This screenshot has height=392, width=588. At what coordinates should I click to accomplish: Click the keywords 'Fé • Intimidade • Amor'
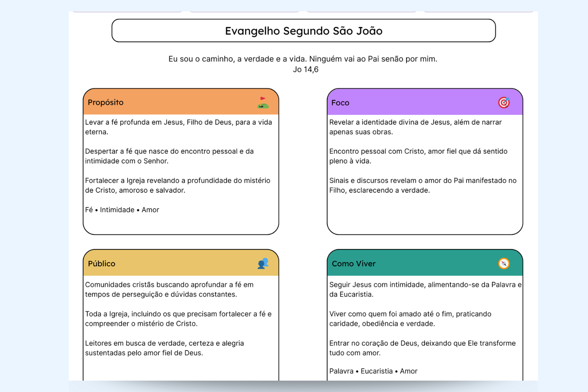122,210
